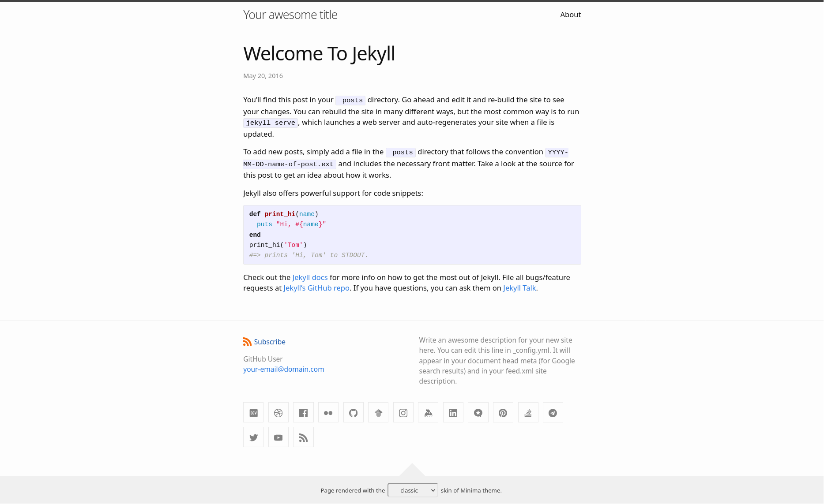Click the 'puts "Hi, #{name}"' code line
824x504 pixels.
pyautogui.click(x=291, y=224)
